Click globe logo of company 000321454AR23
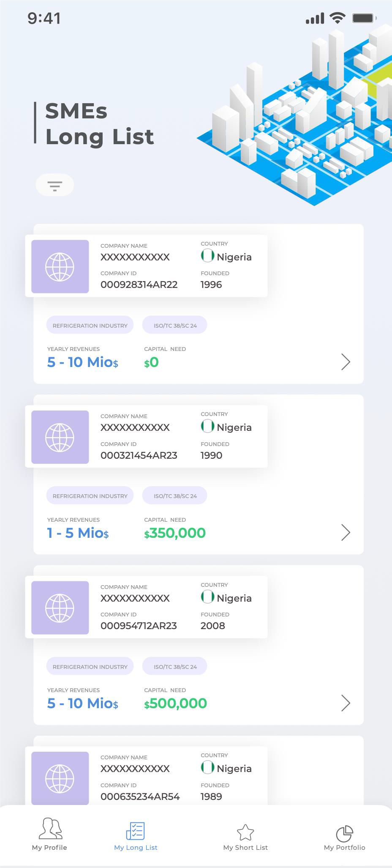The height and width of the screenshot is (868, 392). [60, 437]
